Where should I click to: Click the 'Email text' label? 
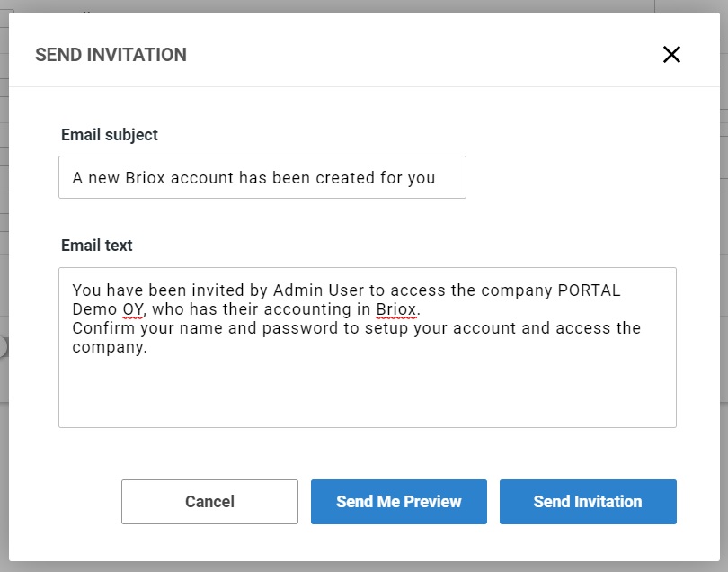(x=96, y=246)
